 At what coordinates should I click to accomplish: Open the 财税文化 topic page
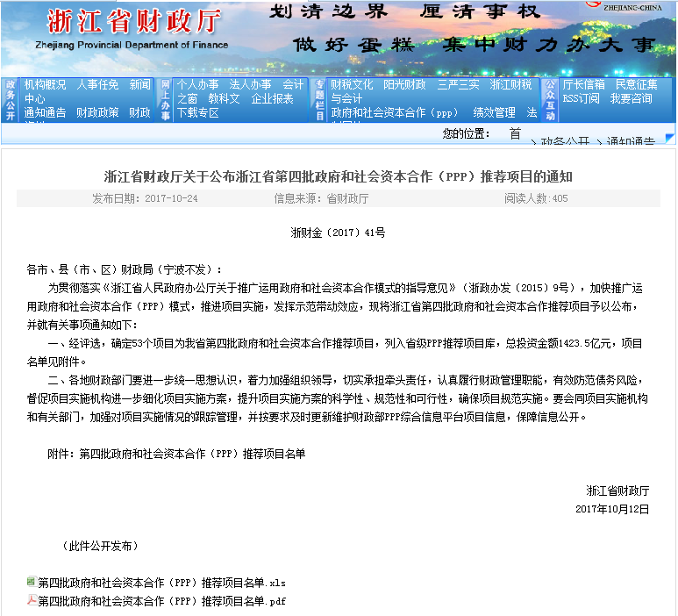coord(352,85)
